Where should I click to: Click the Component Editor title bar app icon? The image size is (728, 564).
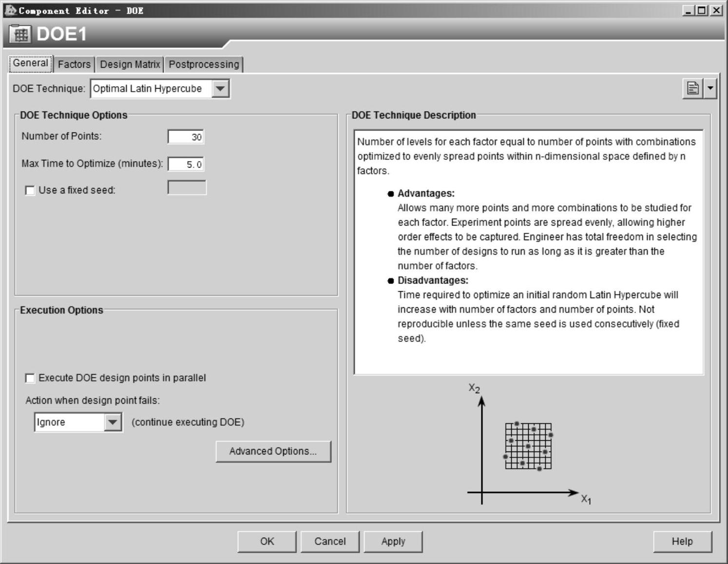[x=10, y=10]
